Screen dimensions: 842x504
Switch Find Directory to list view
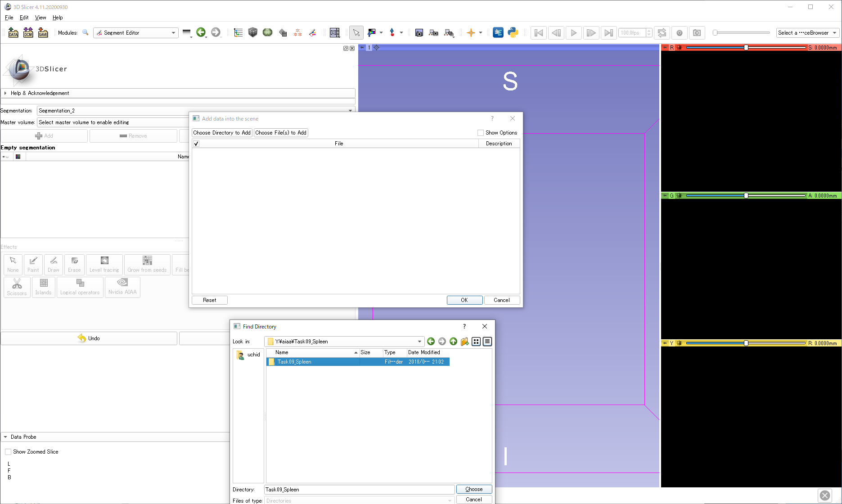[476, 342]
